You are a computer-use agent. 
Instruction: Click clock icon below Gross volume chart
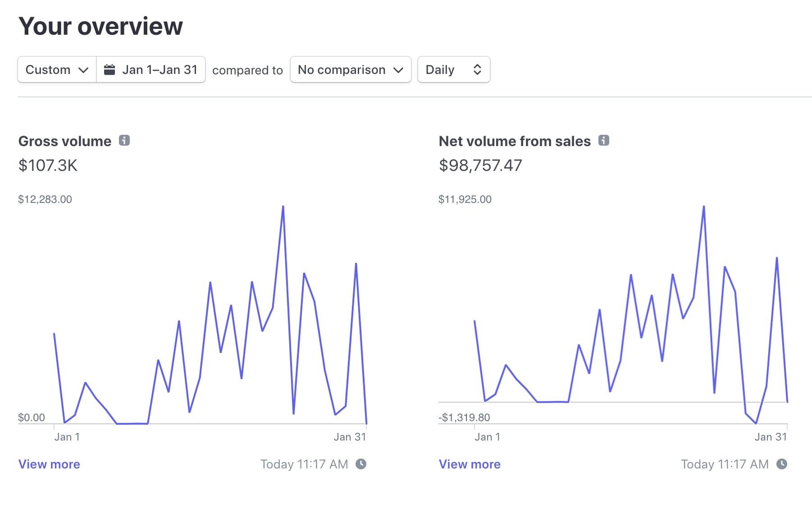point(361,464)
